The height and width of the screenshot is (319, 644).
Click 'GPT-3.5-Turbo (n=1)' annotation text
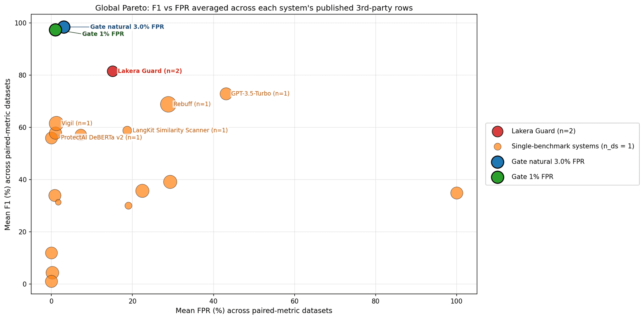click(260, 94)
